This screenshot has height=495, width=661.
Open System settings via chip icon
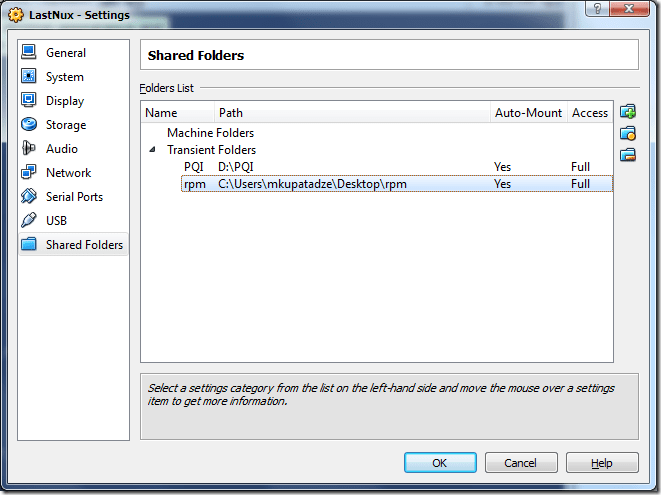tap(29, 77)
